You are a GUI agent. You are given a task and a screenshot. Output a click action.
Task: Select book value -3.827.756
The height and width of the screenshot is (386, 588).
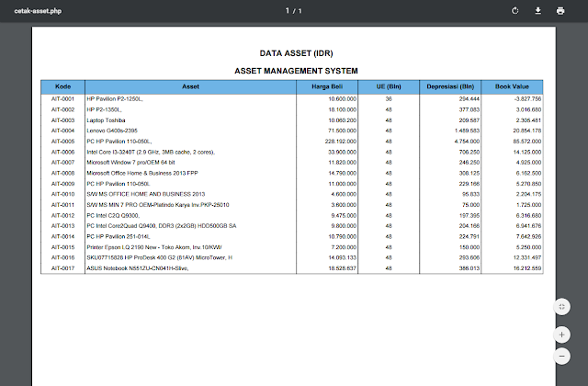[527, 99]
